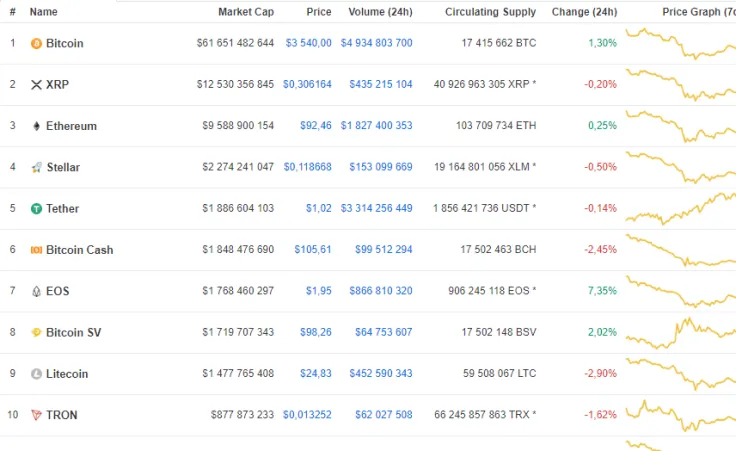Click the Bitcoin coin icon
Viewport: 736px width, 451px height.
pyautogui.click(x=36, y=44)
